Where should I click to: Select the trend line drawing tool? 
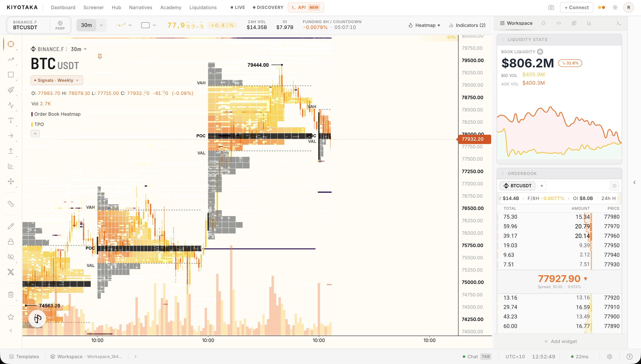tap(11, 60)
